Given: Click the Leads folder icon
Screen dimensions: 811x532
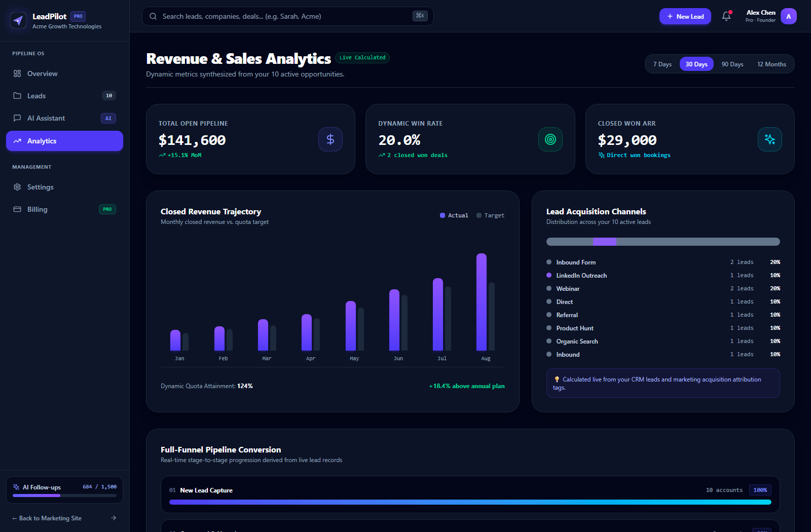Looking at the screenshot, I should (x=17, y=96).
